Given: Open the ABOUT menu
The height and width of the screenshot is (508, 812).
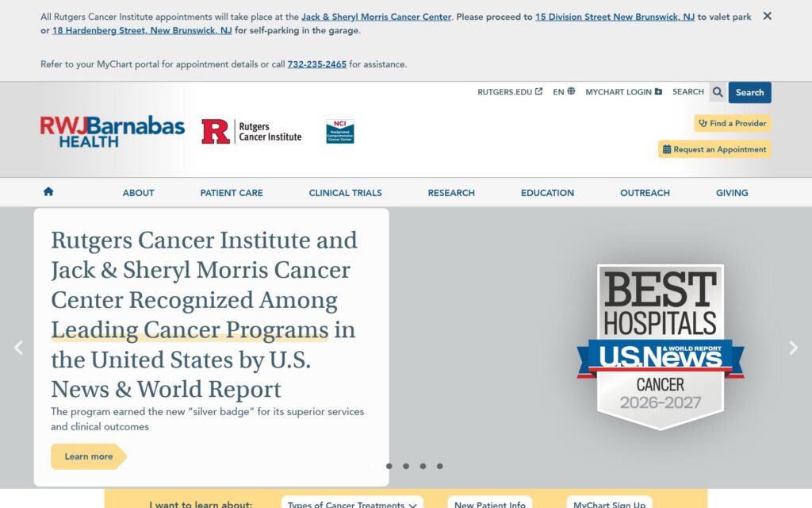Looking at the screenshot, I should (138, 193).
